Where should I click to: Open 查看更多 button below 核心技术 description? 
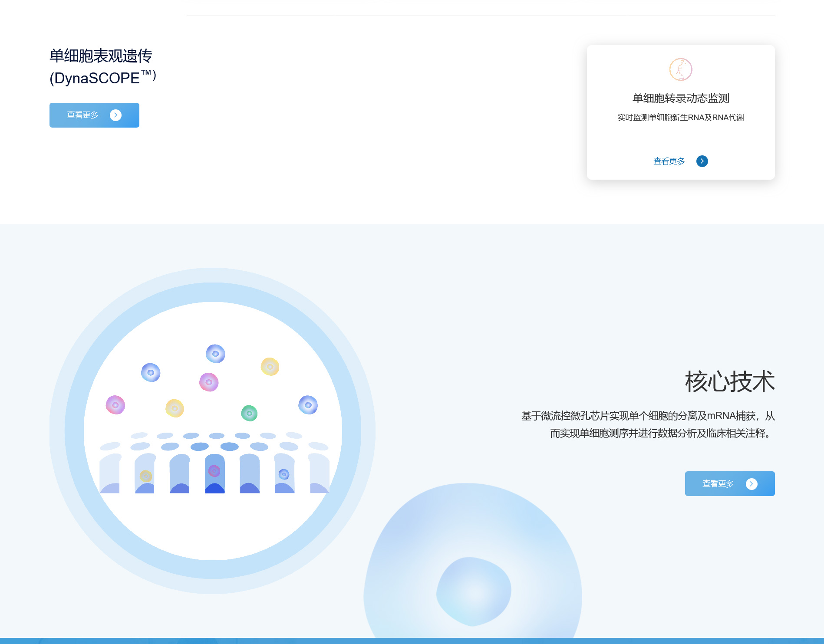pos(729,483)
